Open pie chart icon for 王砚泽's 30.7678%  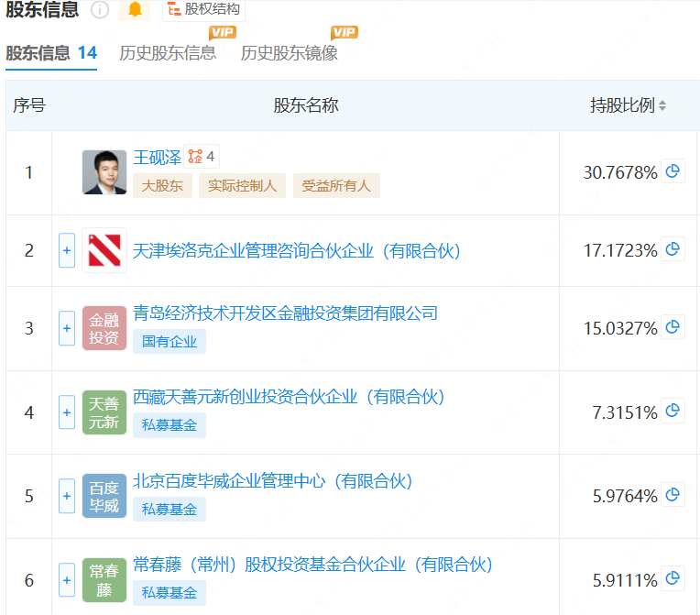point(673,171)
